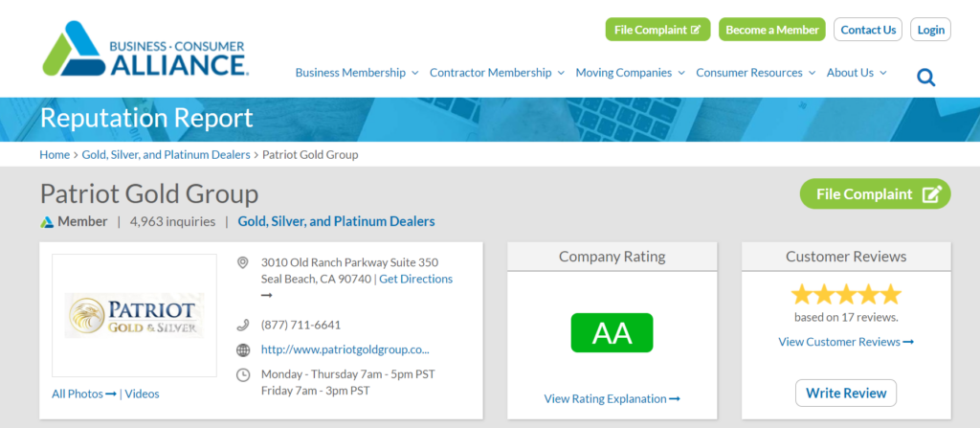
Task: Open the Videos link
Action: click(x=142, y=394)
